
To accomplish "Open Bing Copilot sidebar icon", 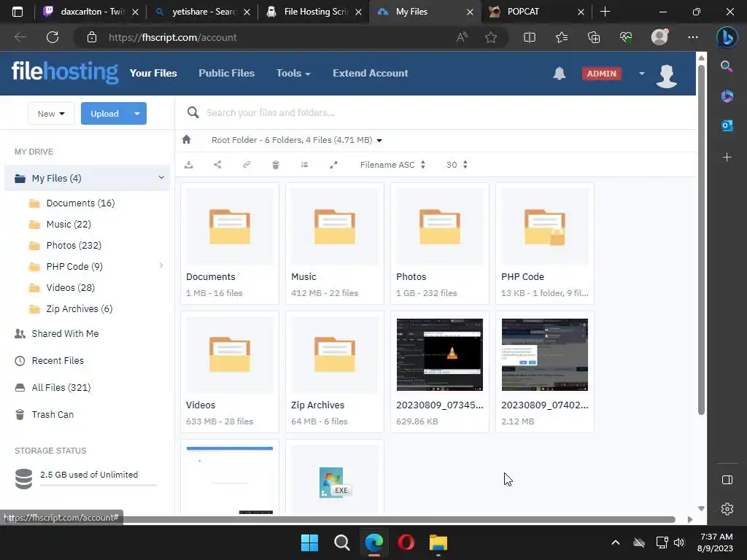I will pos(727,37).
